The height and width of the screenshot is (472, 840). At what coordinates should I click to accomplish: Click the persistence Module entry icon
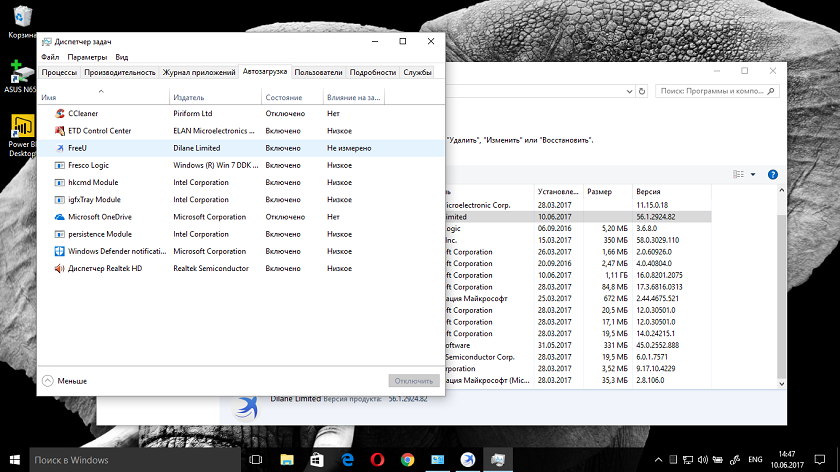(x=59, y=234)
